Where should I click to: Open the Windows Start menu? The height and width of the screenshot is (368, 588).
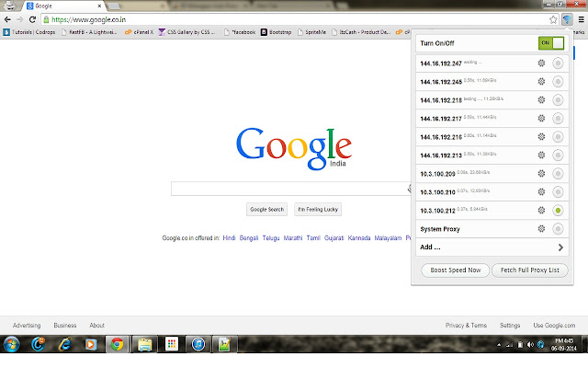[x=11, y=344]
